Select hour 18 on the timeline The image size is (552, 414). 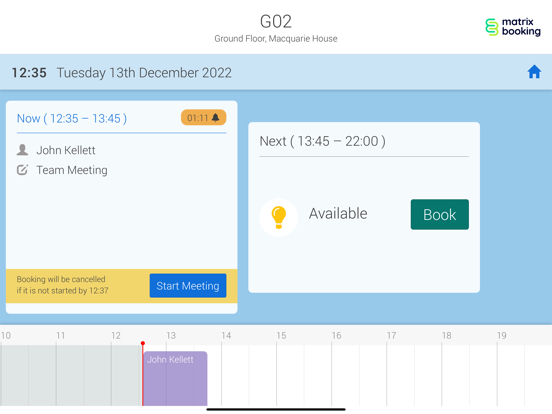pos(447,335)
